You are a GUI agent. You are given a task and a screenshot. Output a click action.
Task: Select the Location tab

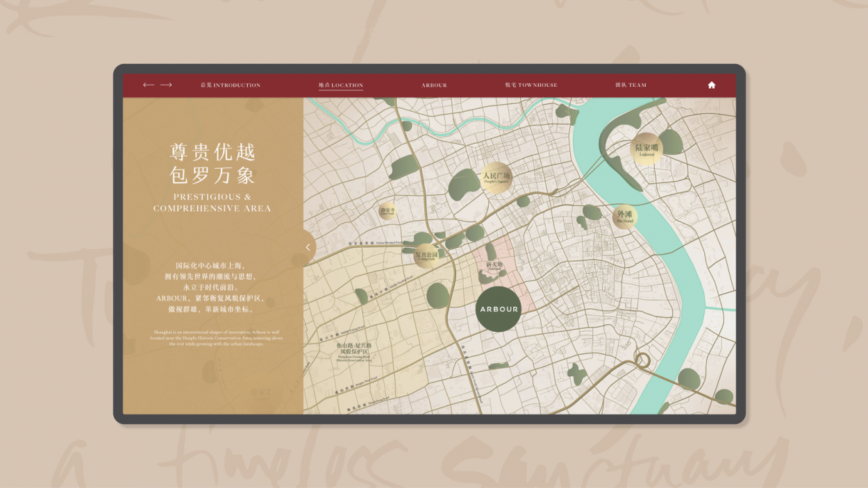click(341, 85)
